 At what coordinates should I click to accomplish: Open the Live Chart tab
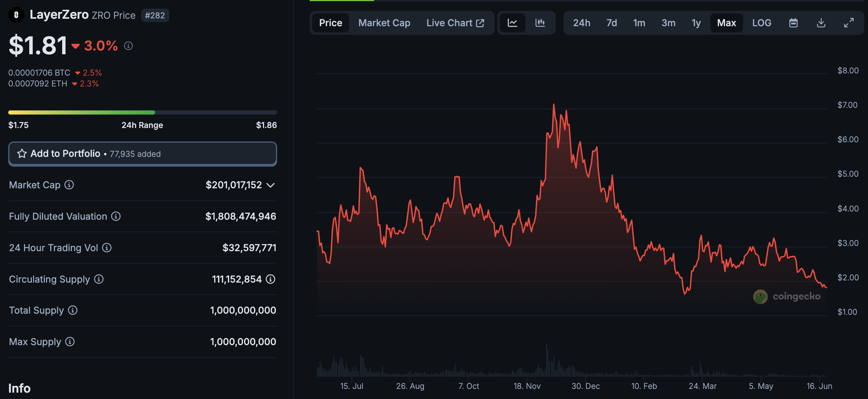tap(455, 23)
